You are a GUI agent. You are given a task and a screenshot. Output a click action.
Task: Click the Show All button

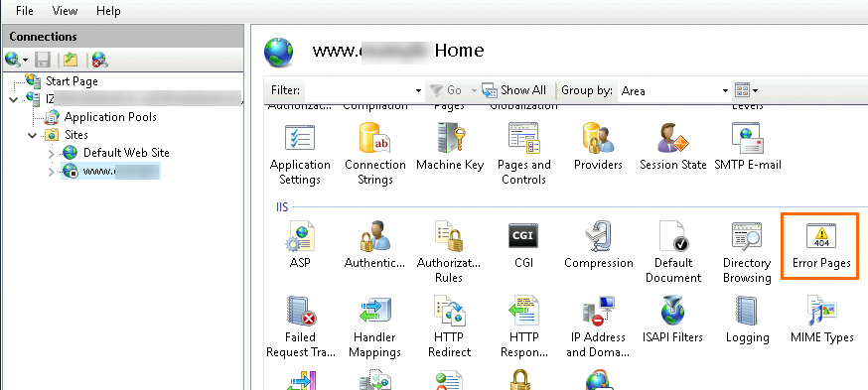point(514,90)
